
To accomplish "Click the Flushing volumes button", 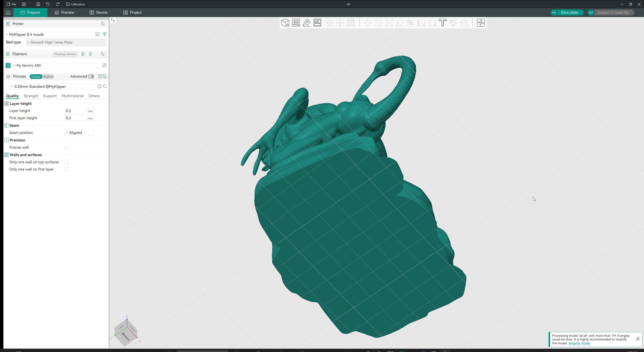I will click(x=65, y=54).
